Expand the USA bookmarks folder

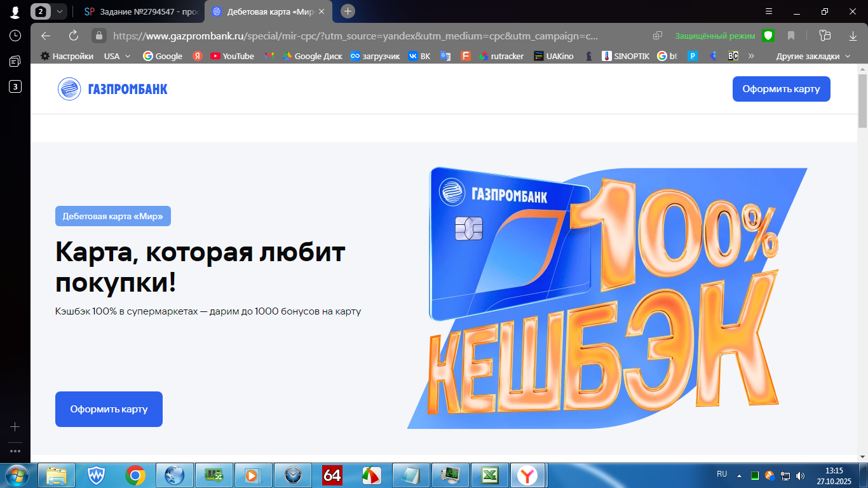[x=117, y=56]
